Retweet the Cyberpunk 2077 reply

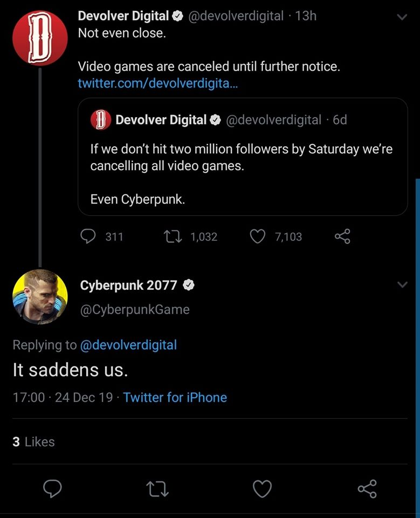(x=157, y=489)
